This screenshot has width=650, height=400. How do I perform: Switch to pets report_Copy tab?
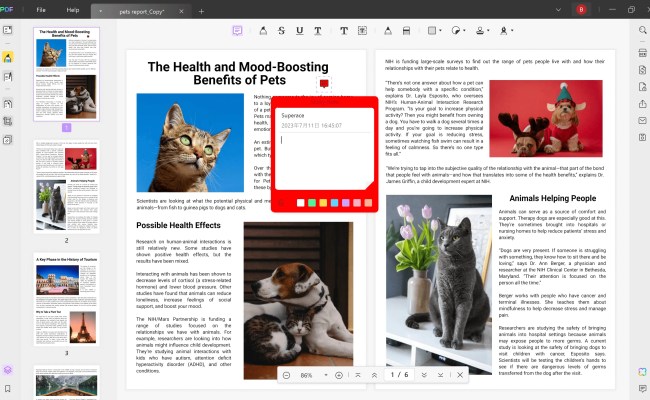click(141, 12)
